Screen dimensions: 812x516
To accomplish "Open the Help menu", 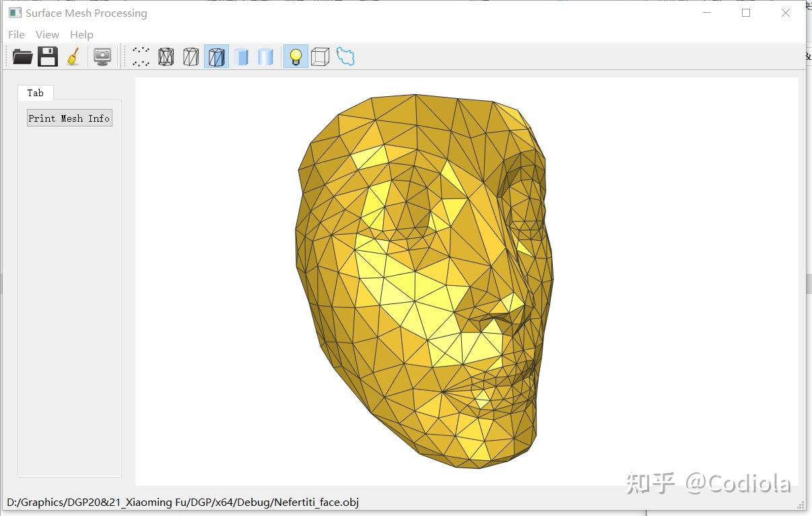I will [81, 34].
